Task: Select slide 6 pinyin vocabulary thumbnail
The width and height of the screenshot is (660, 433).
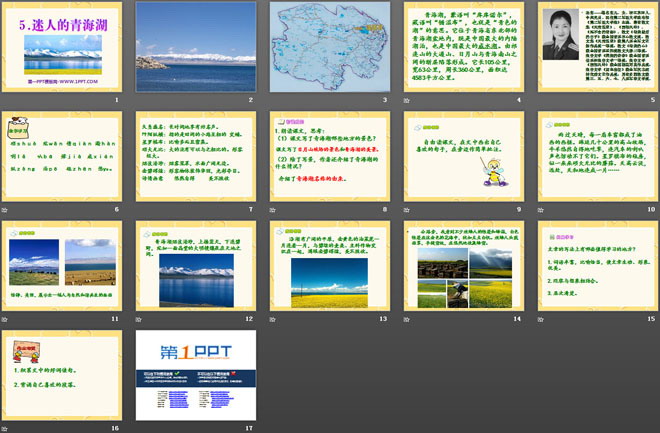Action: (62, 157)
